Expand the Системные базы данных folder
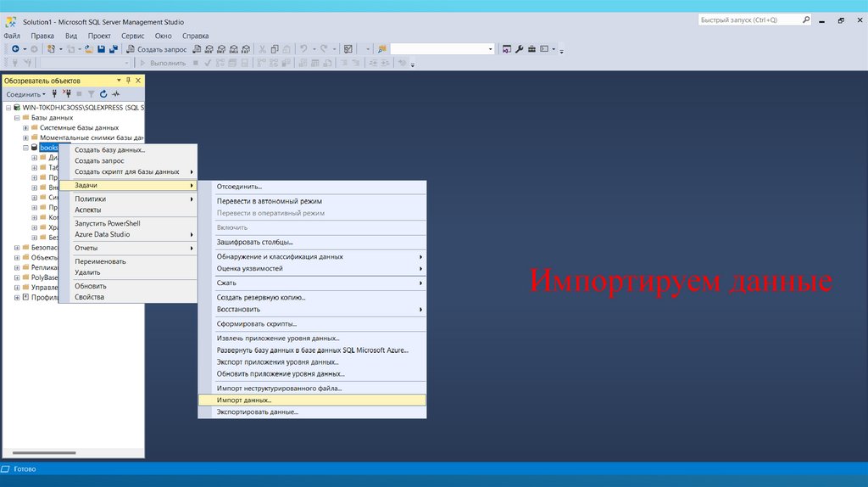The image size is (868, 487). tap(26, 127)
